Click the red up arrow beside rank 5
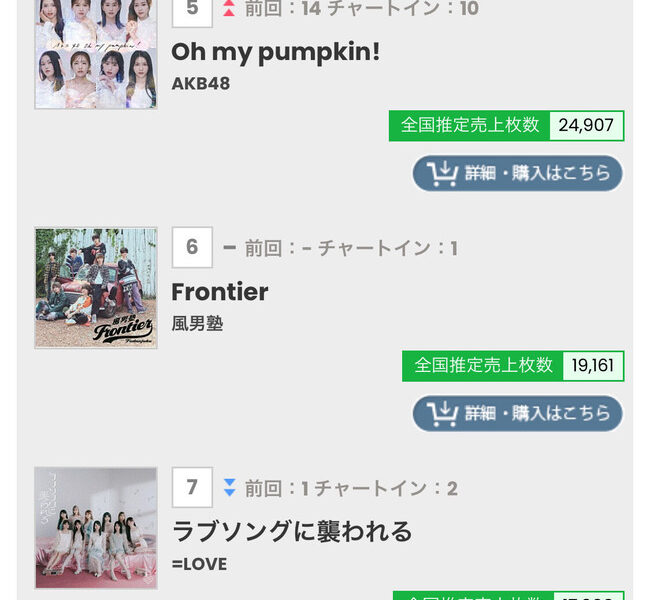Image resolution: width=650 pixels, height=600 pixels. coord(229,9)
